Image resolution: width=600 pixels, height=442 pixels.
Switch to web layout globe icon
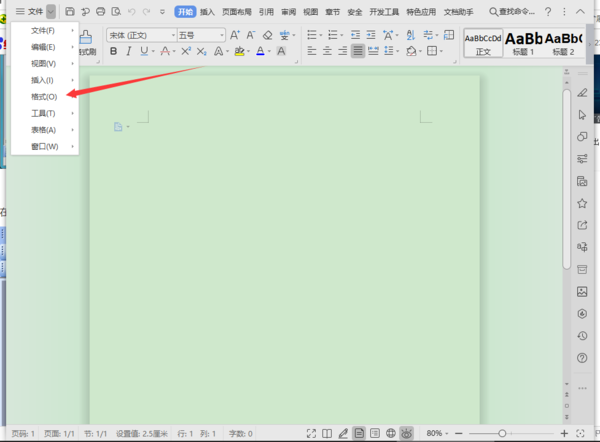[x=391, y=433]
